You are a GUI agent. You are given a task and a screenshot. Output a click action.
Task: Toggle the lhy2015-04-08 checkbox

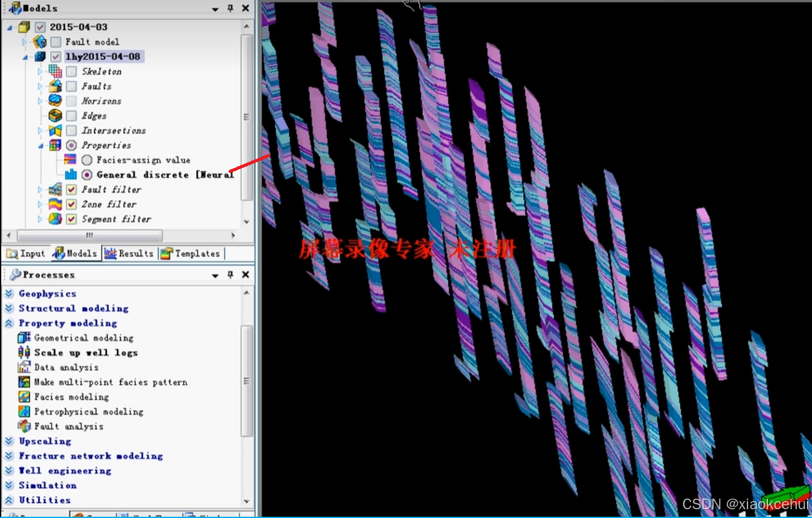point(56,57)
